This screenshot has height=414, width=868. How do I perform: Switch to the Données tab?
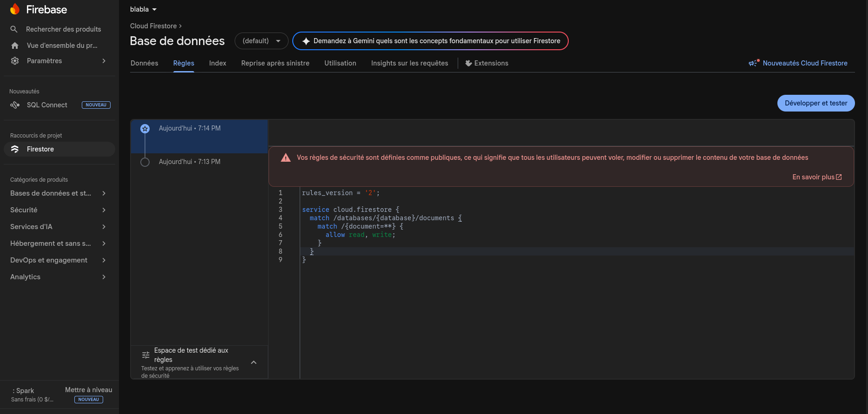(144, 63)
